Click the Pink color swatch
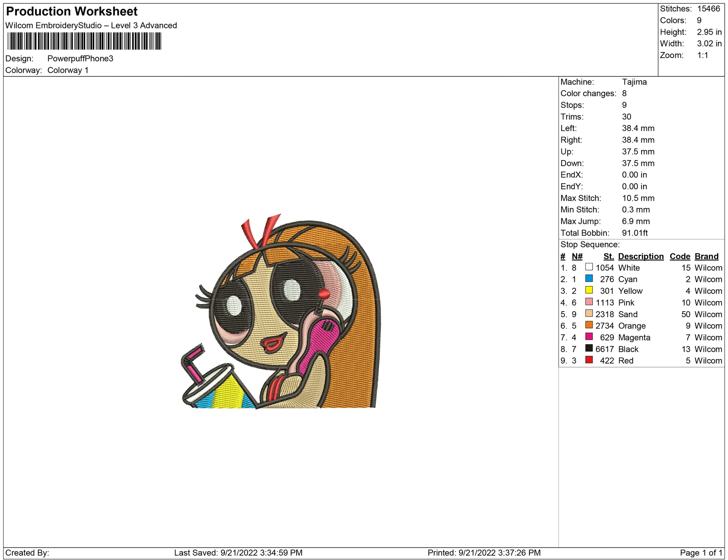 pyautogui.click(x=589, y=302)
